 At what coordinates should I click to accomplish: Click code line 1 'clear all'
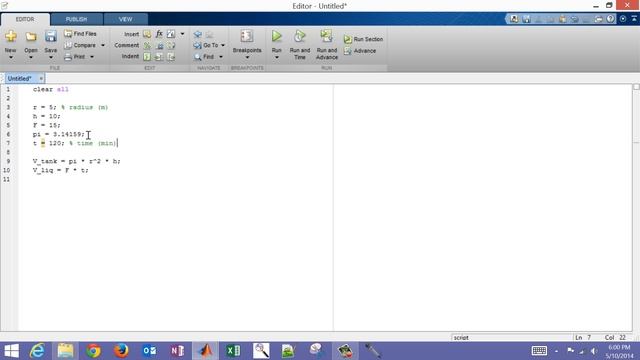(51, 89)
